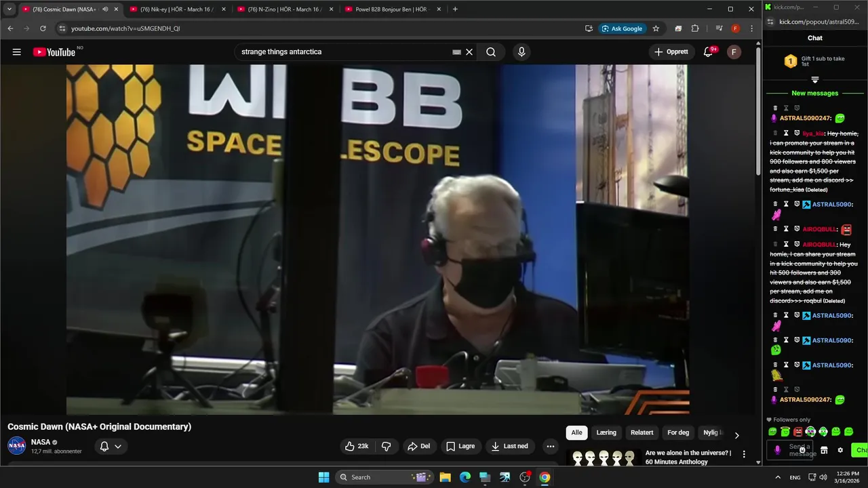Open Chrome three-dot menu
The image size is (868, 488).
click(x=751, y=28)
